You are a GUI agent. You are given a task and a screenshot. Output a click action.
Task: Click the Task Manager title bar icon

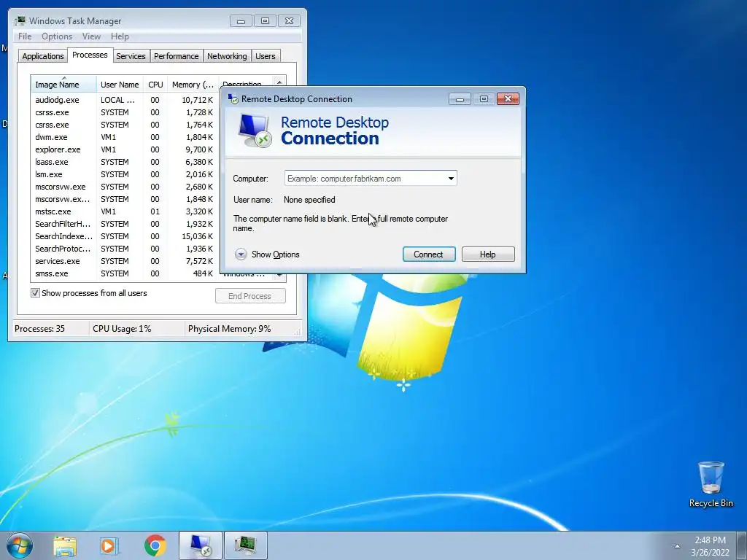[x=20, y=21]
